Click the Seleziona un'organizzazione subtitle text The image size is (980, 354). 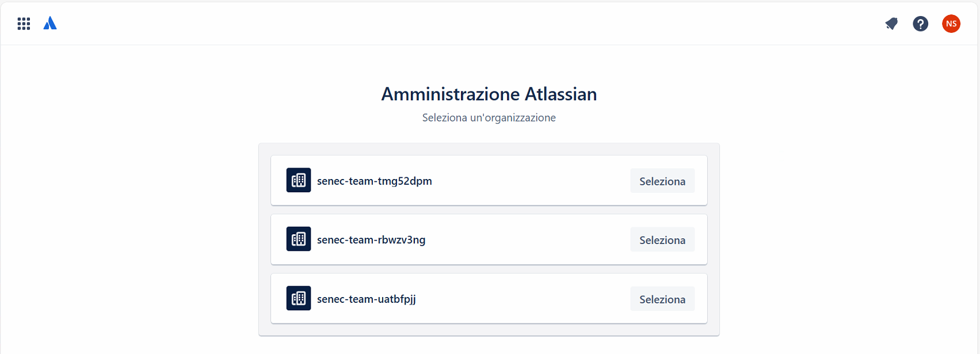(x=489, y=117)
